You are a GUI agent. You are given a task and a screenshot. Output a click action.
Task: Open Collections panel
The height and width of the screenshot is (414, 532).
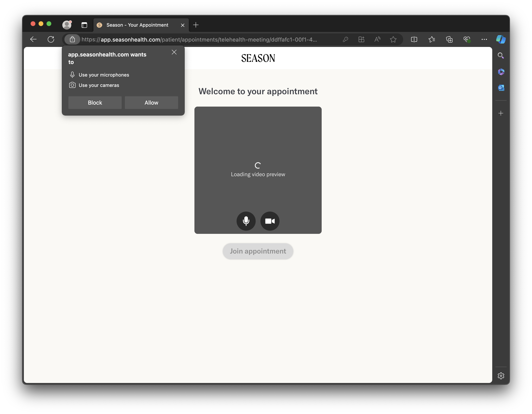pos(449,39)
